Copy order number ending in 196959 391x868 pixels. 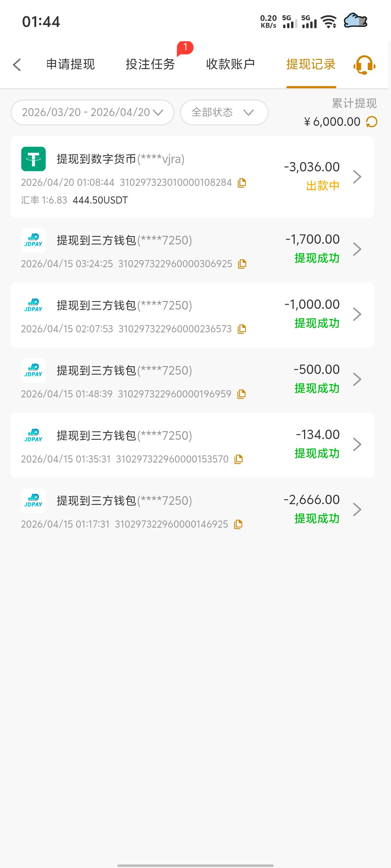[241, 394]
